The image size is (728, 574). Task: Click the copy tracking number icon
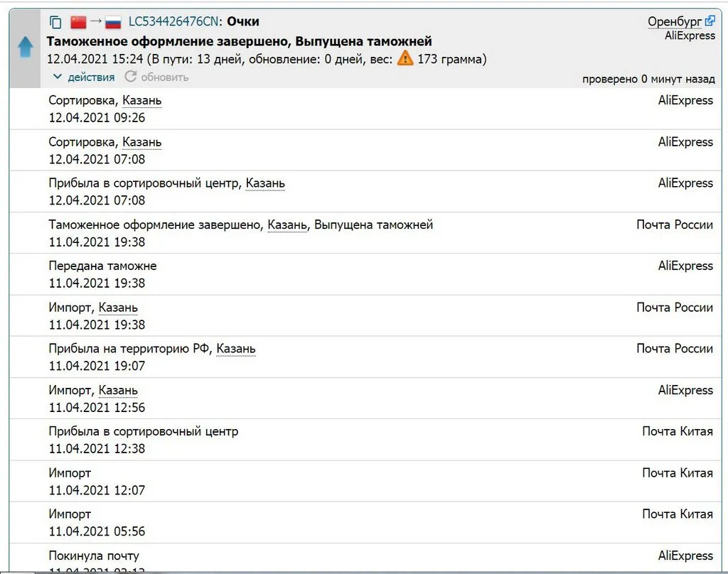click(x=56, y=22)
